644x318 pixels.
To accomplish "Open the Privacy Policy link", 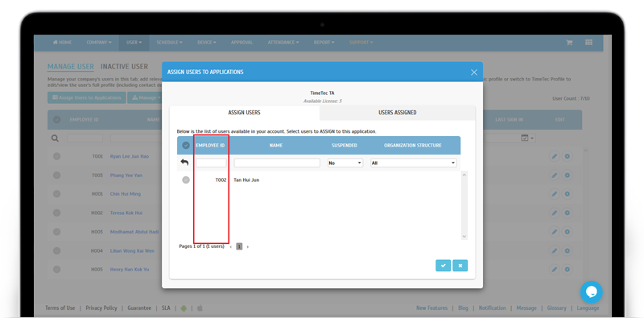I will (x=101, y=308).
